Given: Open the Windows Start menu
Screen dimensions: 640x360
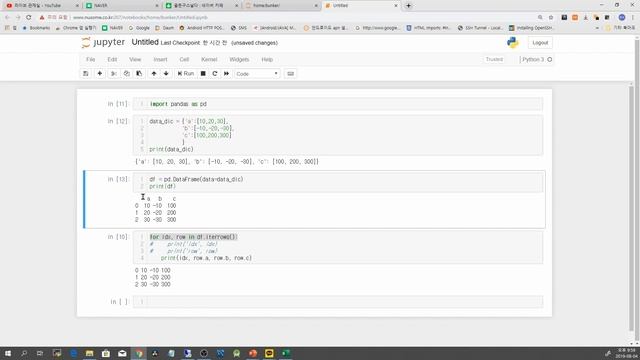Looking at the screenshot, I should point(8,353).
